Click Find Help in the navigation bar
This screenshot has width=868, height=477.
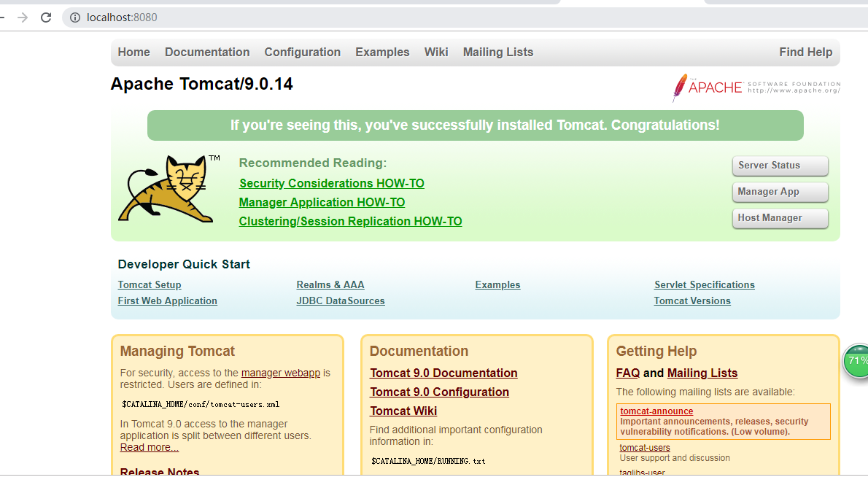tap(805, 52)
